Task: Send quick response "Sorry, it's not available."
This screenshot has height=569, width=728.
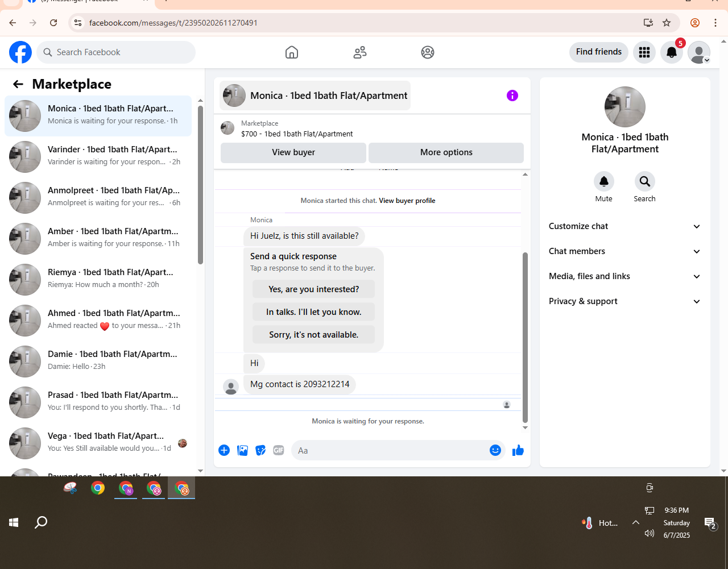Action: tap(314, 335)
